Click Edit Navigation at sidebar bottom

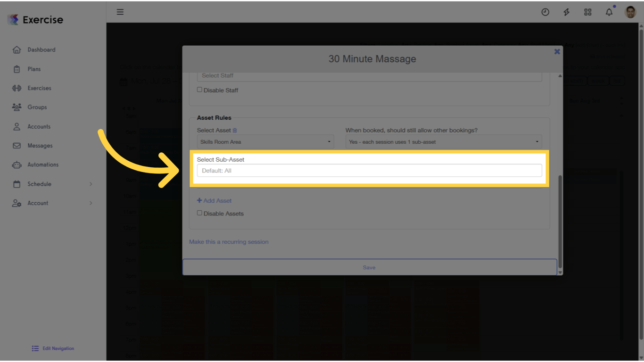52,348
